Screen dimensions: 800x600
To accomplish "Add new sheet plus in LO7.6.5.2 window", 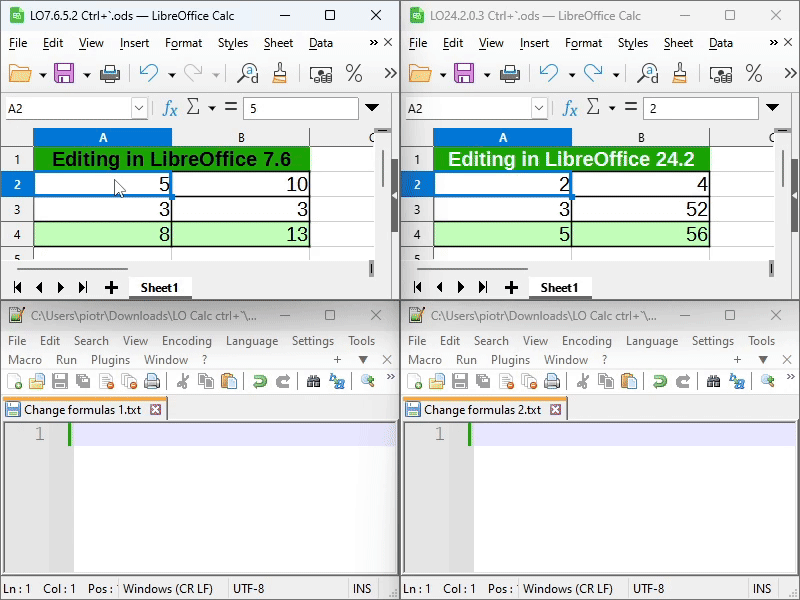I will tap(111, 288).
